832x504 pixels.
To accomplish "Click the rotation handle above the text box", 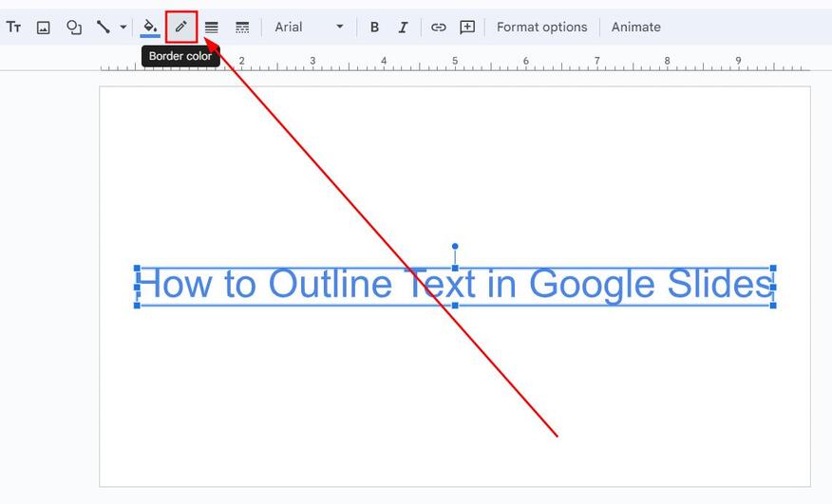I will [455, 246].
